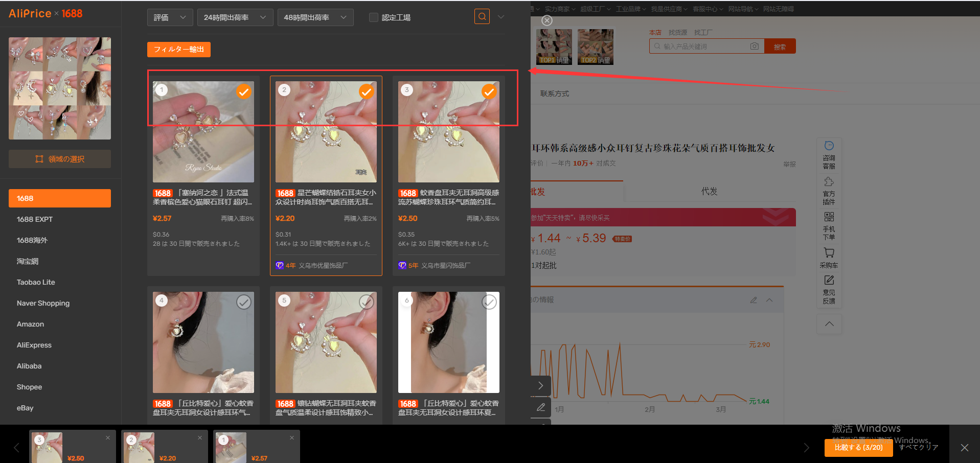Screen dimensions: 980x463
Task: Uncheck compare mark on product 1
Action: (244, 91)
